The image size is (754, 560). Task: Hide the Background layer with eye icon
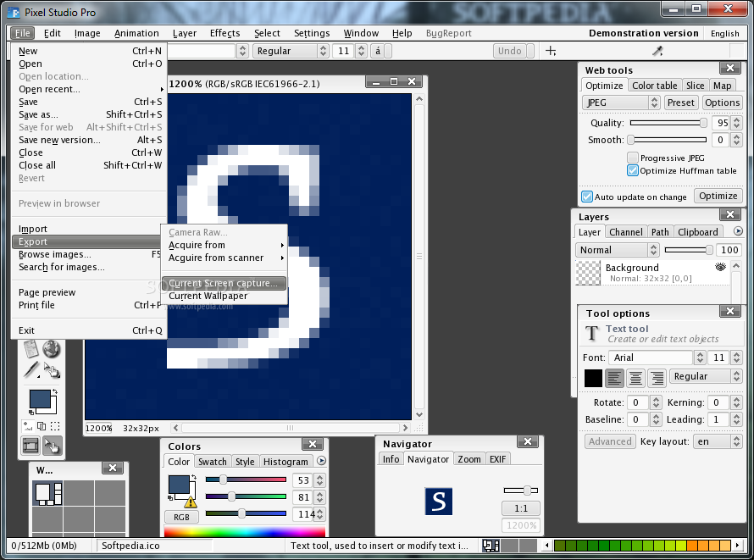point(720,267)
